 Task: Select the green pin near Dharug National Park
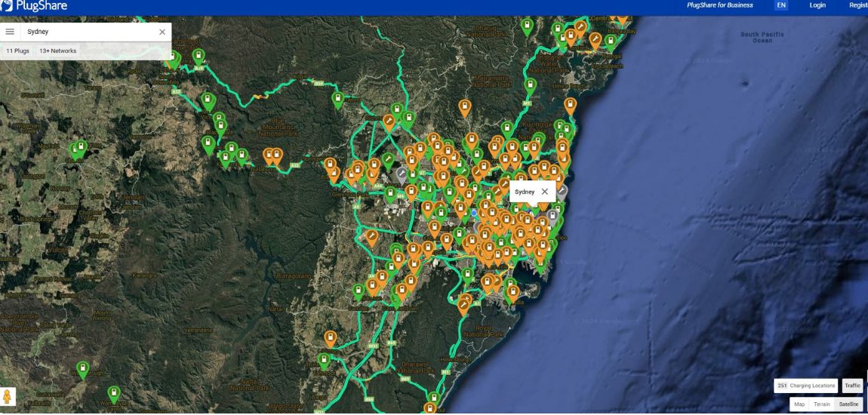click(527, 26)
